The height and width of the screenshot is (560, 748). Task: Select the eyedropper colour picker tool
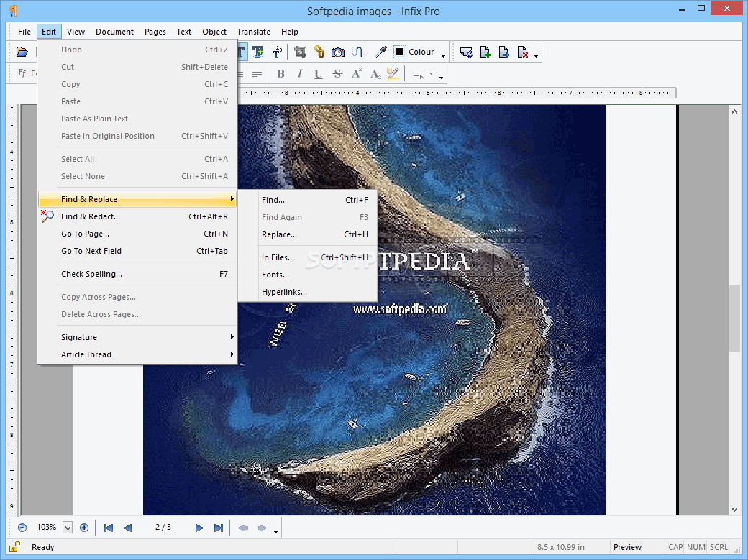coord(380,52)
